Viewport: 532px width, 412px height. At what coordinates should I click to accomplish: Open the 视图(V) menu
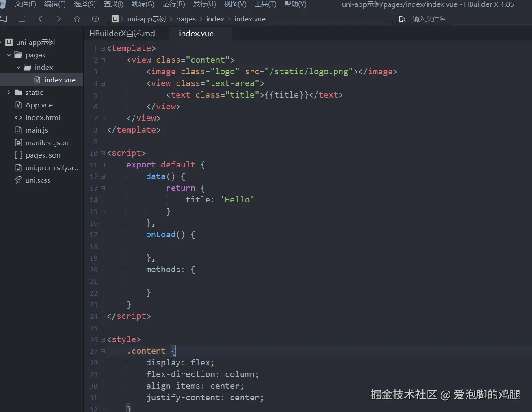pyautogui.click(x=235, y=4)
